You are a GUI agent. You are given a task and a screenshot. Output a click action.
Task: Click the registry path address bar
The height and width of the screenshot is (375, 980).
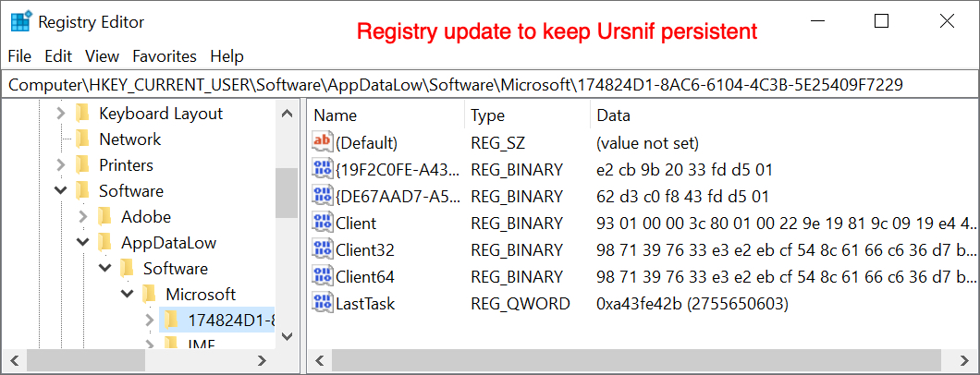coord(490,86)
